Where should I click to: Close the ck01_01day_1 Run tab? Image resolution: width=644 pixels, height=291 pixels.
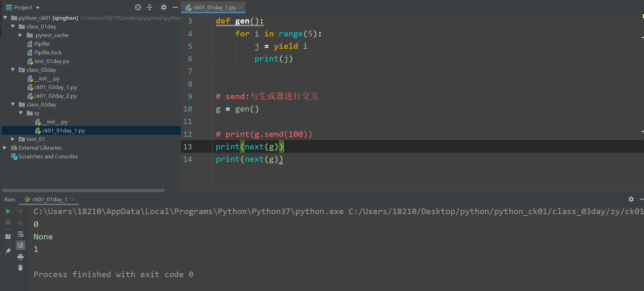(x=72, y=200)
